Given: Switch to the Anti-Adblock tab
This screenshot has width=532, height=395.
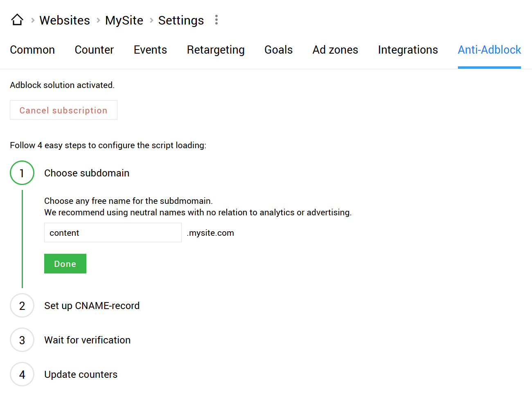Looking at the screenshot, I should click(x=489, y=50).
